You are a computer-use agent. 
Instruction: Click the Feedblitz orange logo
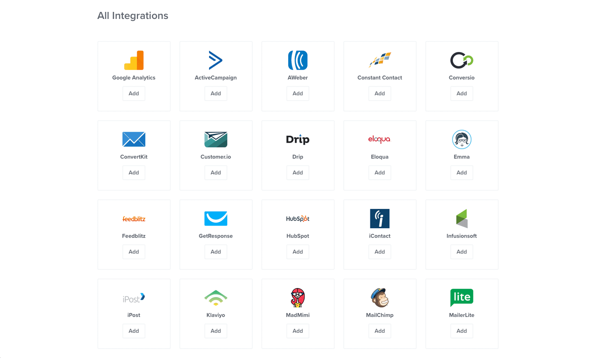click(x=134, y=219)
